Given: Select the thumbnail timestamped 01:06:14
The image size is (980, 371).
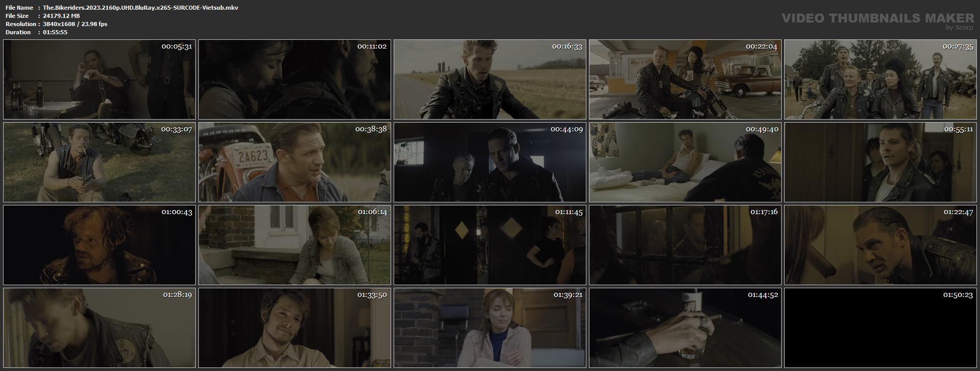Looking at the screenshot, I should [294, 245].
